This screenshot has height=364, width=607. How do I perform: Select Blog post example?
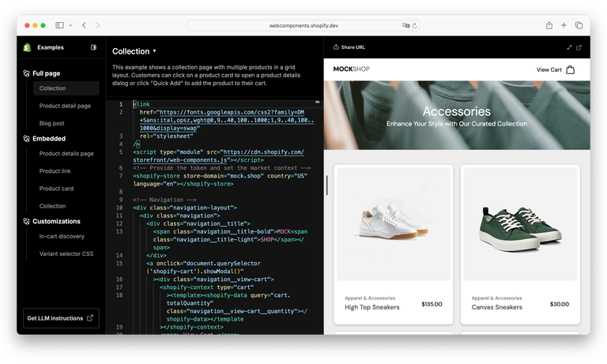pos(51,123)
